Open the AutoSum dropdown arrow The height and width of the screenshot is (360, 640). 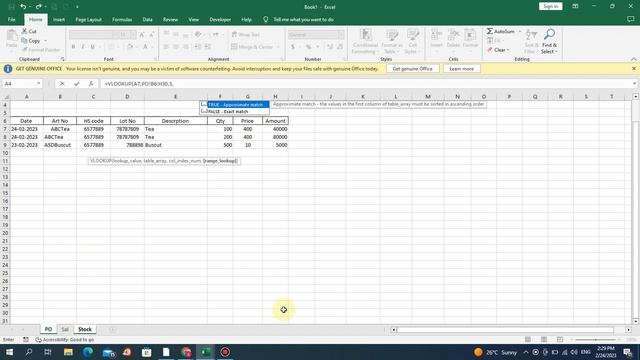[x=520, y=31]
